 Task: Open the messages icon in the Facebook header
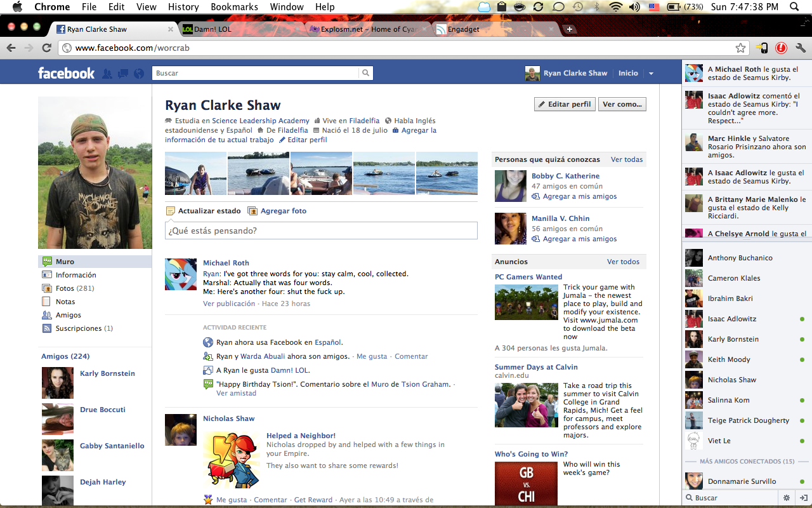point(123,74)
